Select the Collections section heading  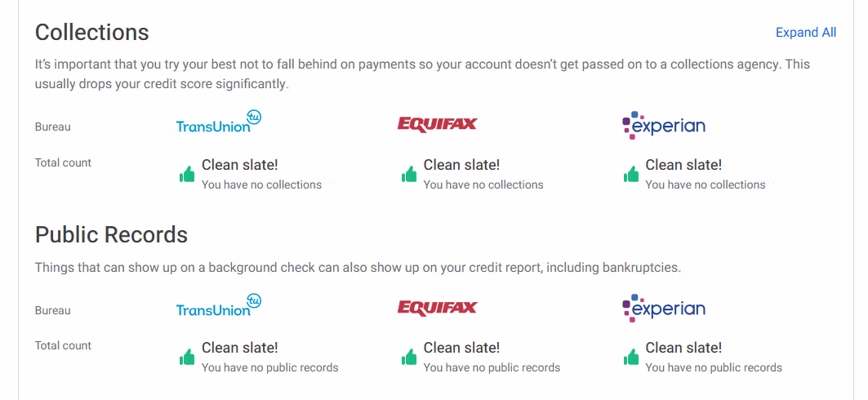(91, 33)
